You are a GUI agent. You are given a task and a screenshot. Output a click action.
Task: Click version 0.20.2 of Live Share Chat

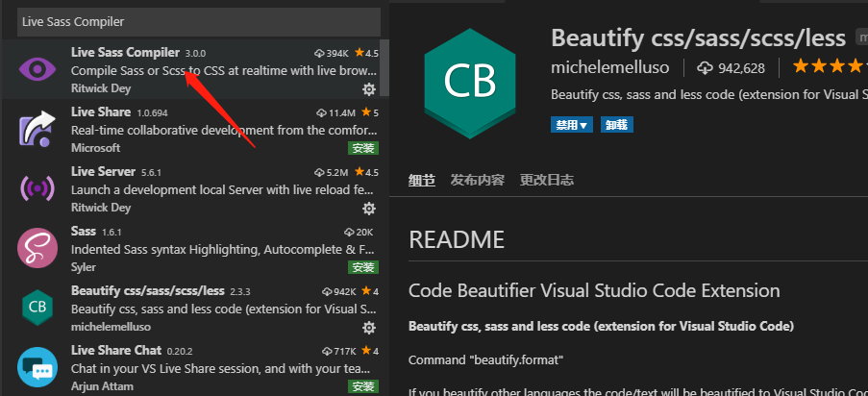[x=180, y=352]
